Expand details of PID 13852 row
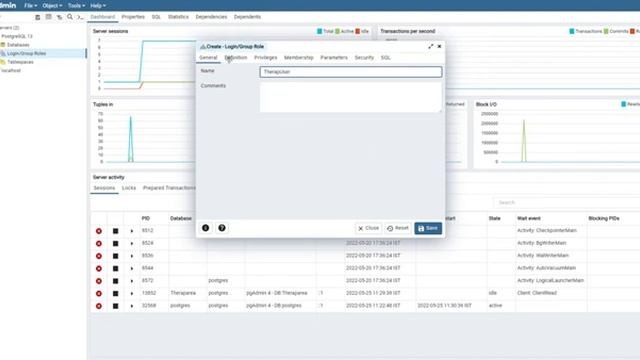This screenshot has height=360, width=640. pos(132,293)
